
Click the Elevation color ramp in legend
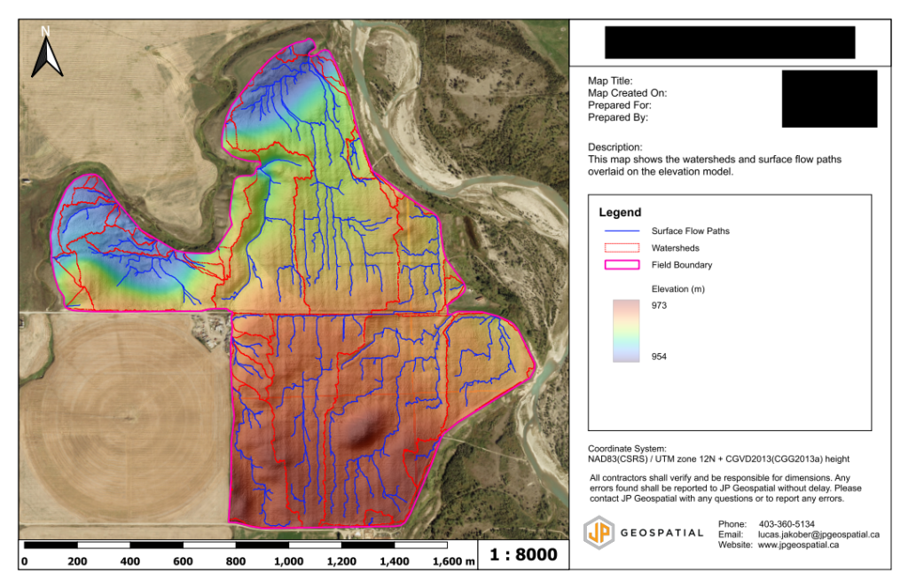pyautogui.click(x=626, y=331)
